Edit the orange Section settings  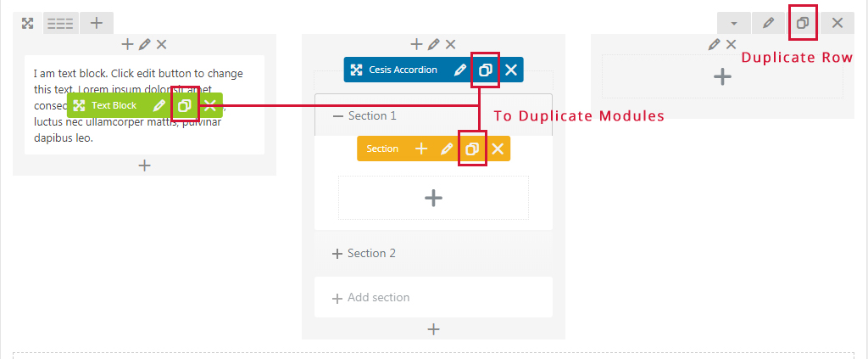[447, 149]
